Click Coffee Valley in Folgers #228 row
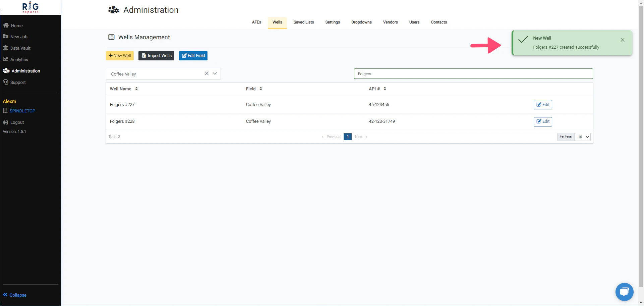644x306 pixels. point(258,121)
